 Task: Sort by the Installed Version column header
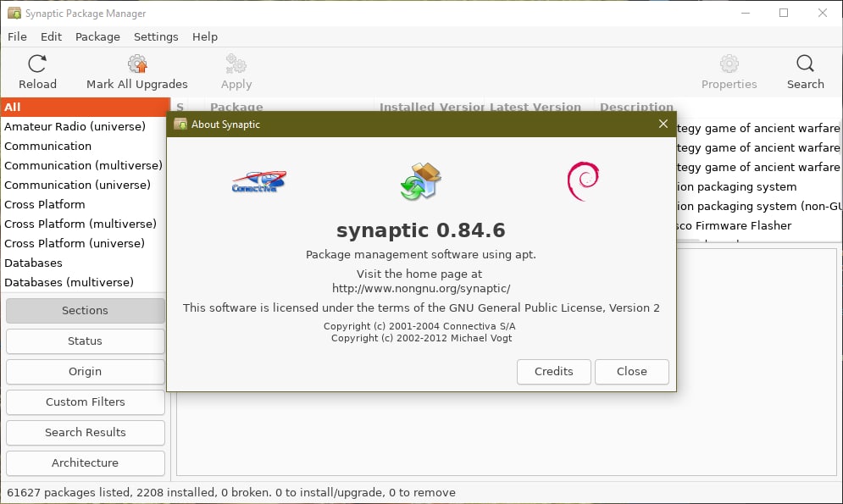point(430,107)
